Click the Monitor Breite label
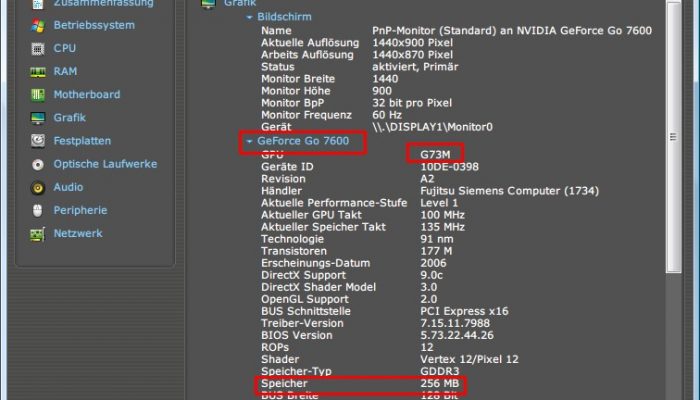The width and height of the screenshot is (700, 400). point(298,79)
